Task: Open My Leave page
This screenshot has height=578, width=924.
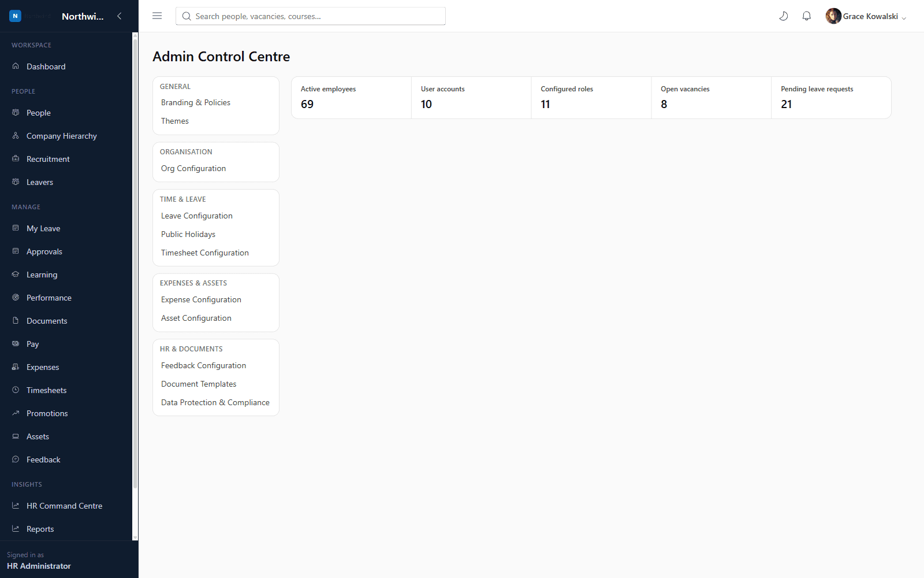Action: point(66,228)
